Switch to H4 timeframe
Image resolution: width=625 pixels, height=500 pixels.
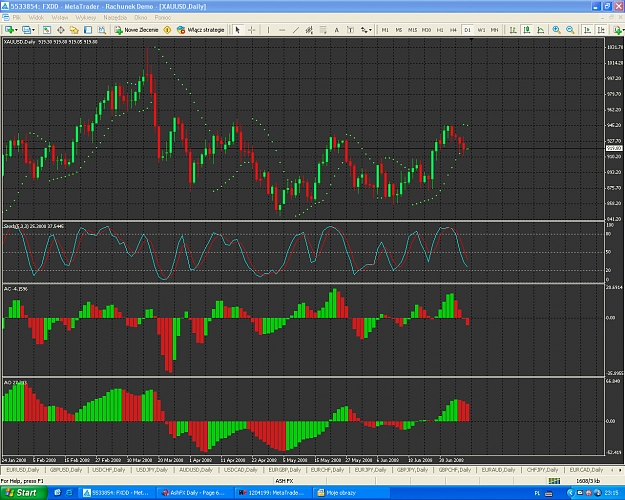454,30
